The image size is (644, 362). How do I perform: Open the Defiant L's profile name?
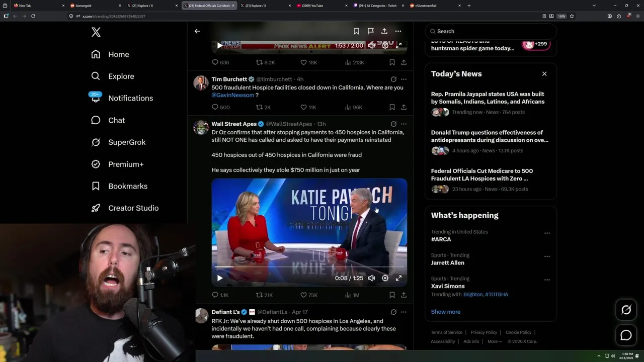pos(225,312)
